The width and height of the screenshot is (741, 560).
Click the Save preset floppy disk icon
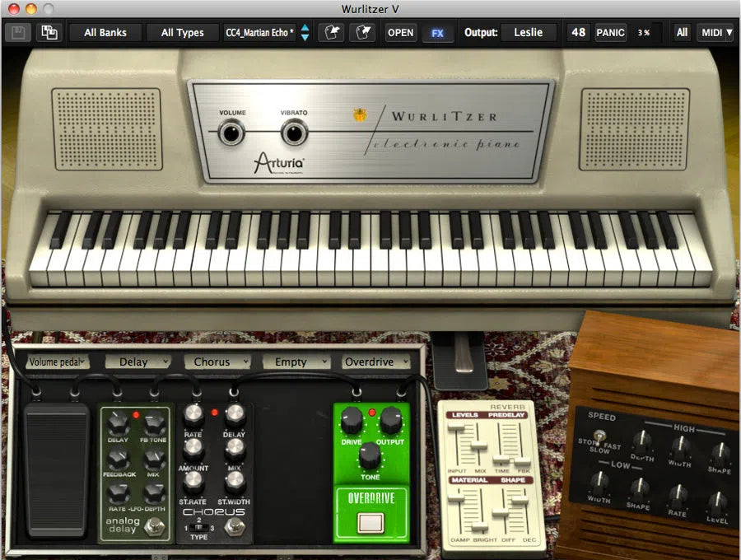coord(17,33)
